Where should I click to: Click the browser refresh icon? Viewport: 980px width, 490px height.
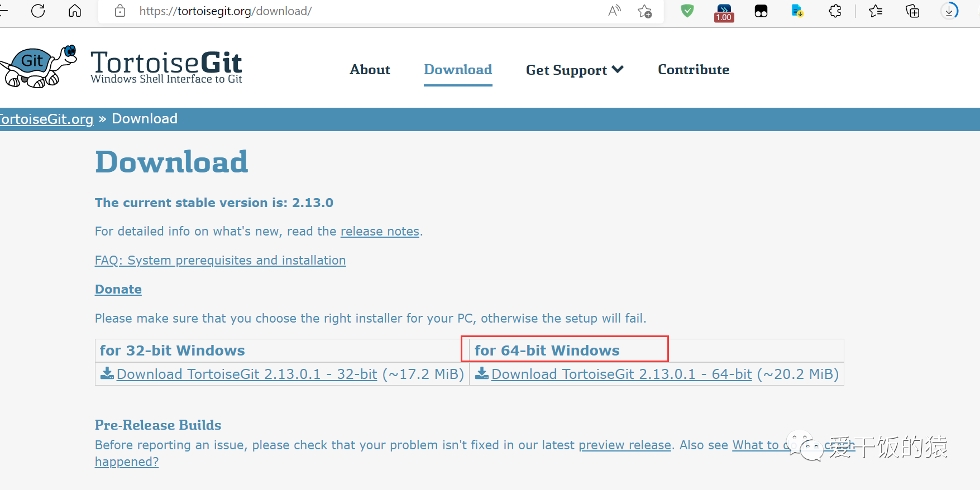point(38,11)
